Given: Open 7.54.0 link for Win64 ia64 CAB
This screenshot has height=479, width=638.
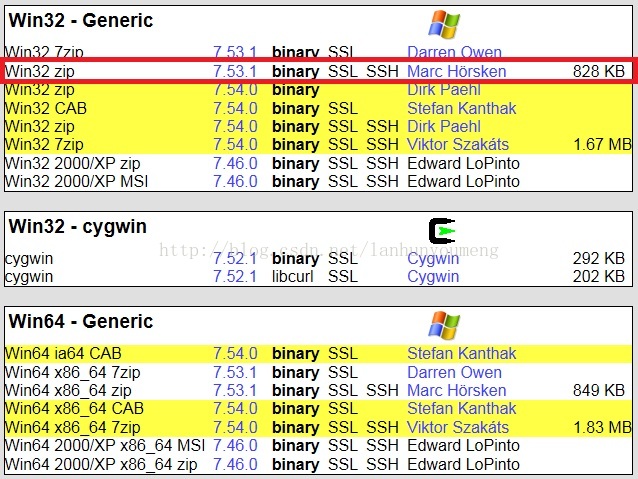Looking at the screenshot, I should (x=235, y=353).
